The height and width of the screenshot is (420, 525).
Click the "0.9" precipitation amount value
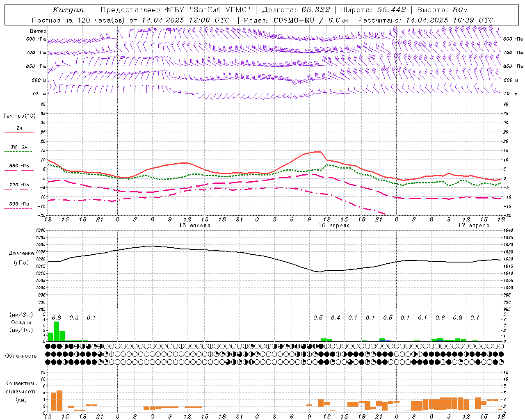[x=440, y=318]
